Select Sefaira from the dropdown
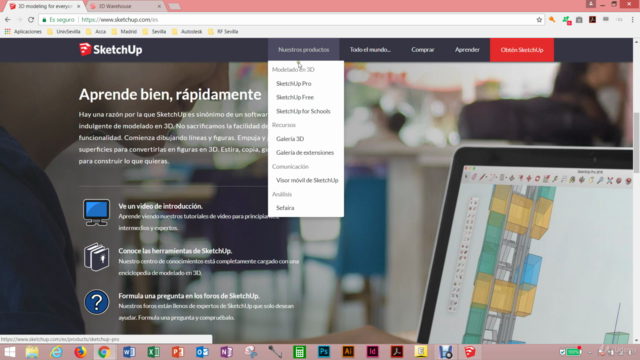 pyautogui.click(x=285, y=208)
